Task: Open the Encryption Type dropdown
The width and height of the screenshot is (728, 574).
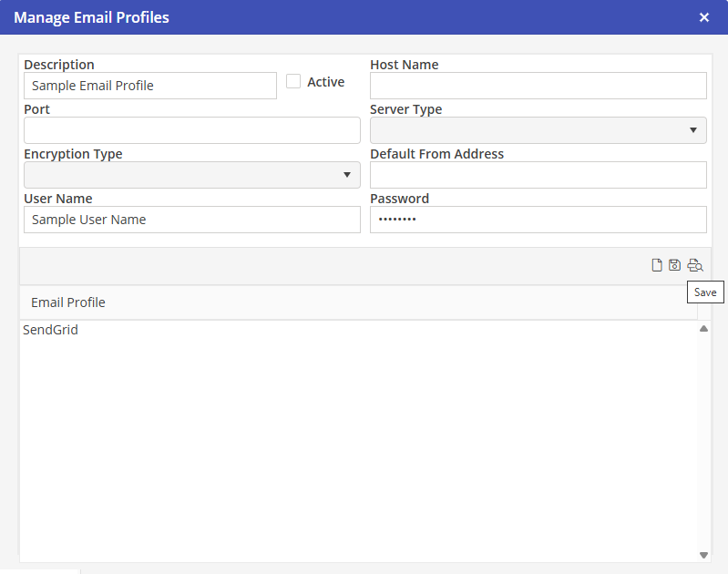Action: (x=191, y=175)
